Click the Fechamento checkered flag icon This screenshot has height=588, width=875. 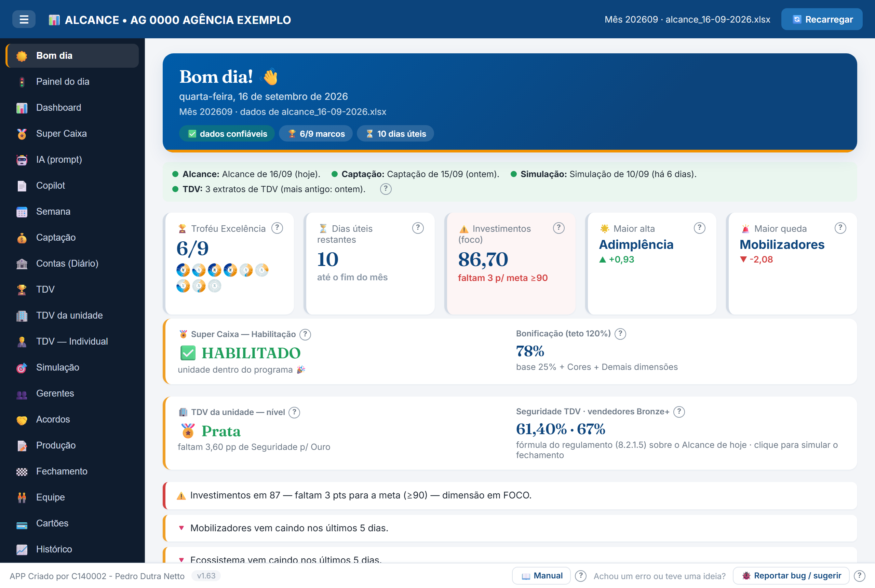[x=22, y=471]
